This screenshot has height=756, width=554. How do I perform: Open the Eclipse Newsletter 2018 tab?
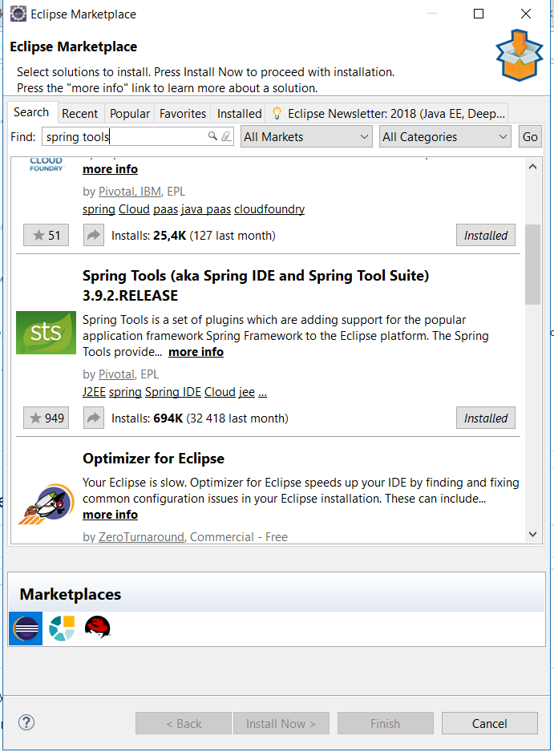click(387, 114)
